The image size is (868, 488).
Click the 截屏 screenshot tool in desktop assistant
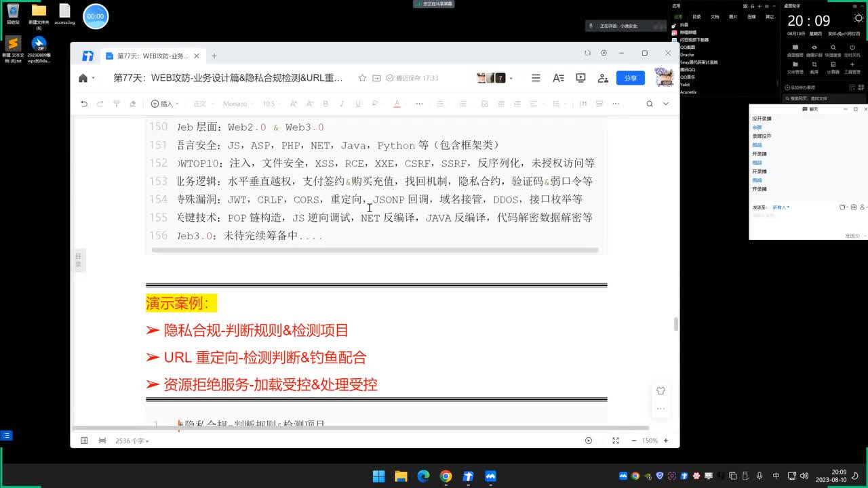[814, 68]
